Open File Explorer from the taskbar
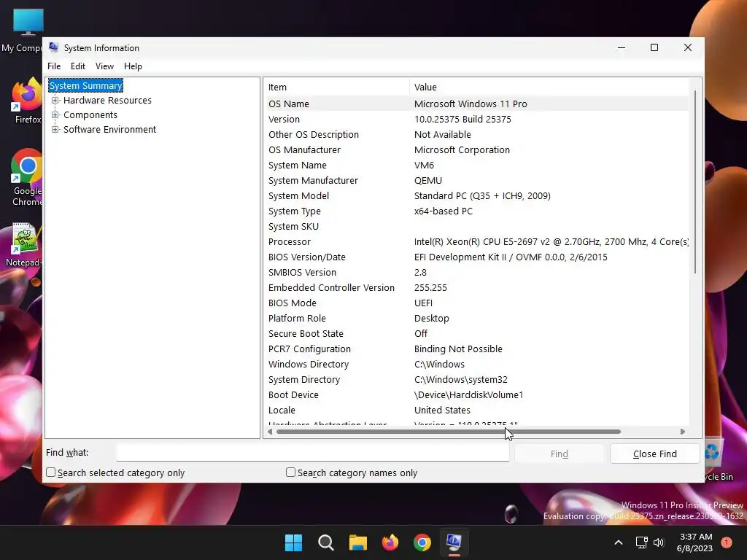Viewport: 747px width, 560px height. (357, 542)
